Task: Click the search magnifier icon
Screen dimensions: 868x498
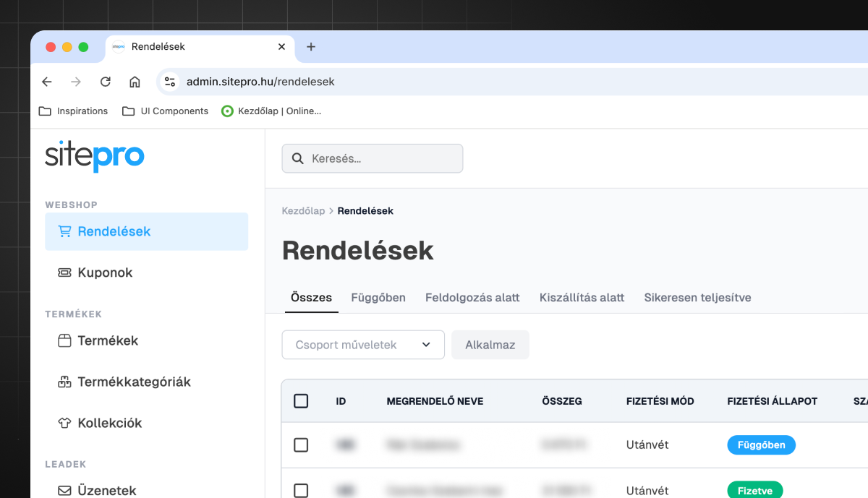Action: 298,158
